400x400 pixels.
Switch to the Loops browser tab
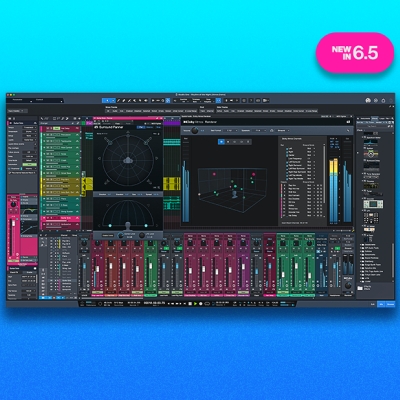[382, 118]
